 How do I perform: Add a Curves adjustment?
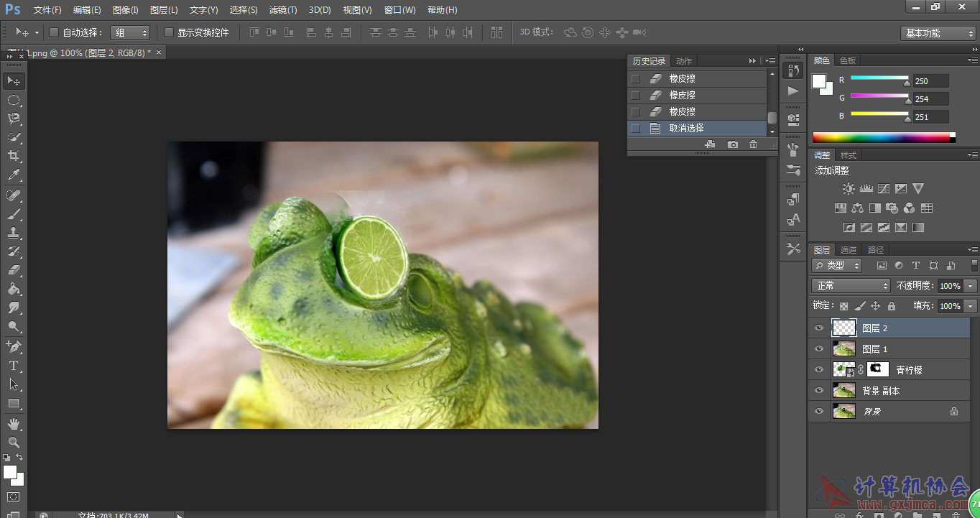pyautogui.click(x=883, y=189)
